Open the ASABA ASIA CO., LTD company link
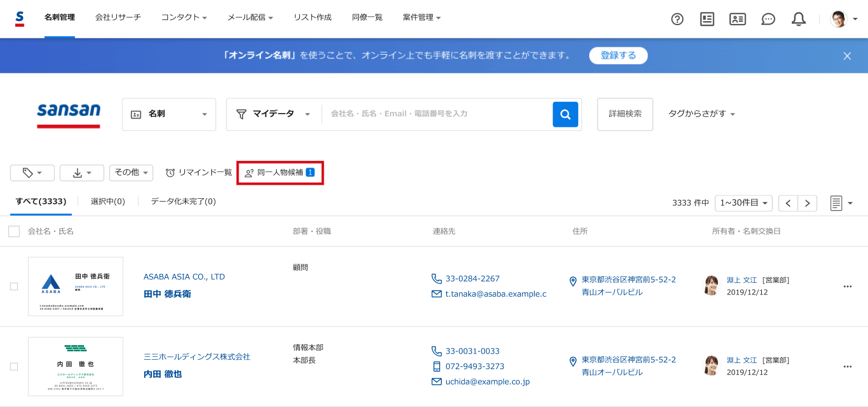The image size is (868, 407). point(184,277)
